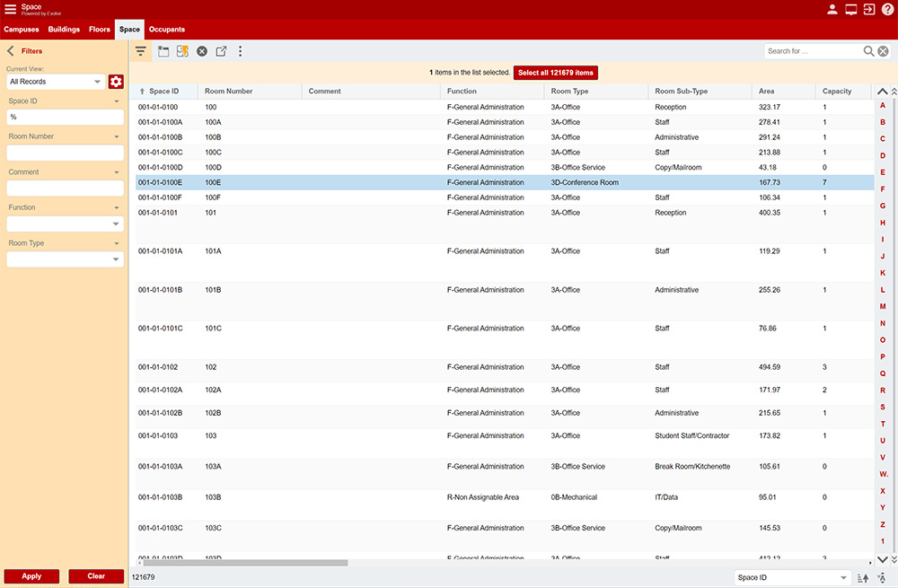Open the three-dot more options menu
898x588 pixels.
[240, 51]
